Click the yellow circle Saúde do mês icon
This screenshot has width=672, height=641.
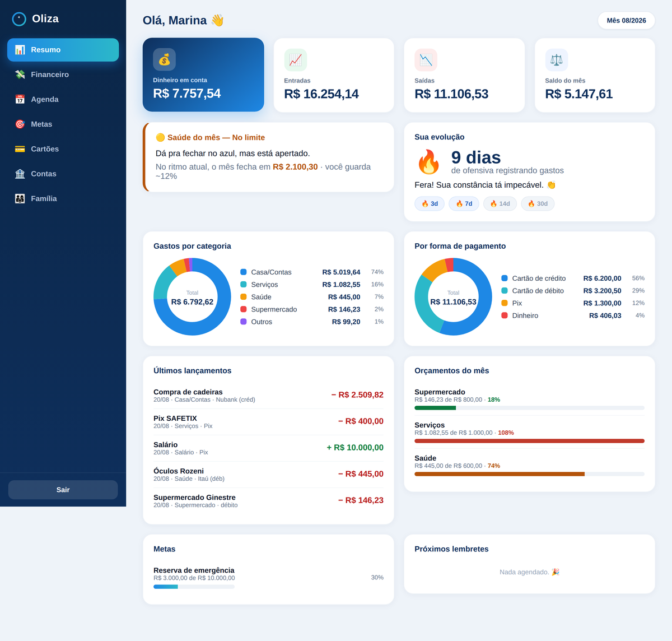(160, 137)
